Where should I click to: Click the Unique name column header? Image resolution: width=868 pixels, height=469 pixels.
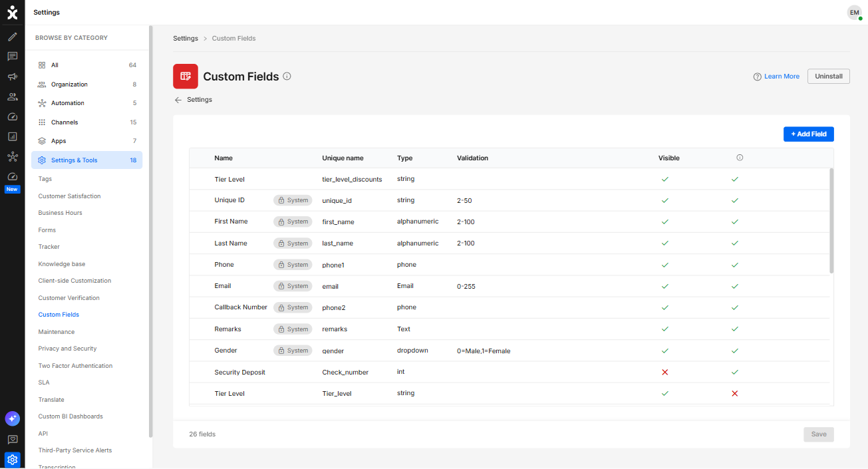tap(343, 158)
